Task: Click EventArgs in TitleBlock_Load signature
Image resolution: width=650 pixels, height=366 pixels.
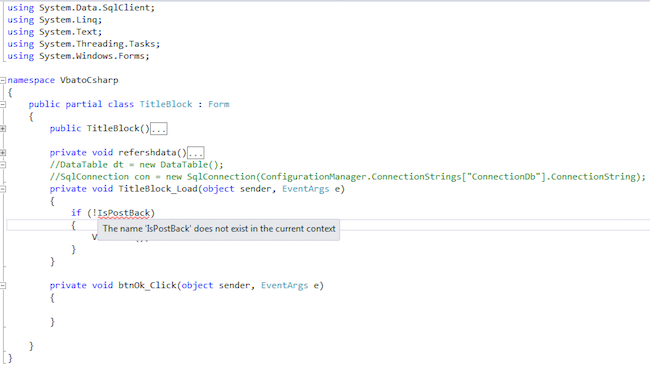Action: click(306, 189)
